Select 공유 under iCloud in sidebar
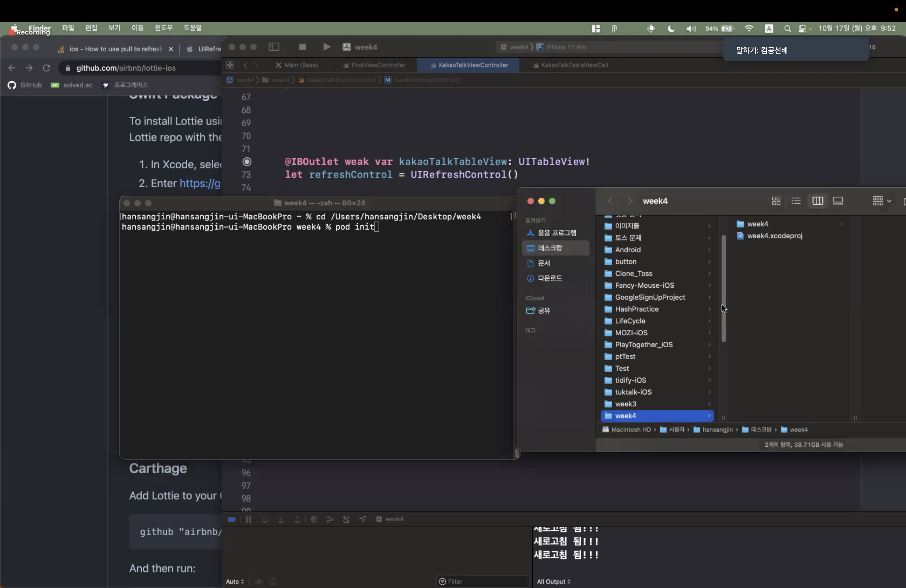 click(x=556, y=310)
